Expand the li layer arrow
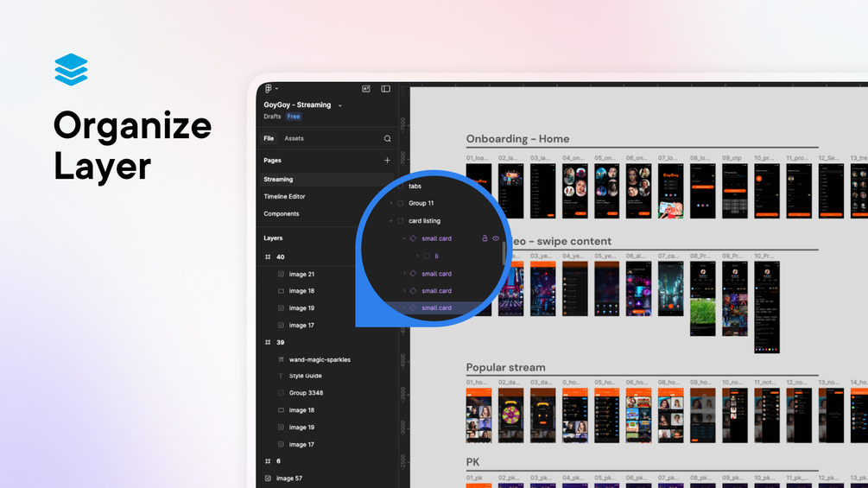 click(x=417, y=257)
